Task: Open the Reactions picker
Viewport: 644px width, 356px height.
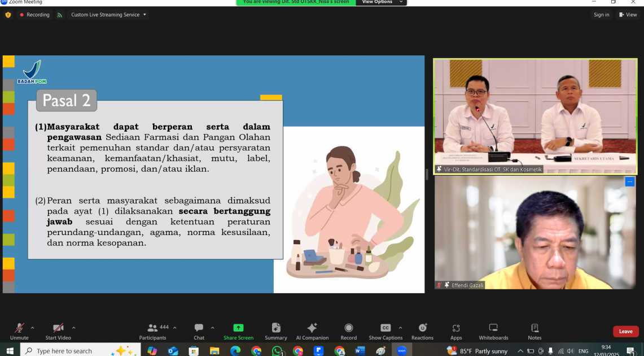Action: (422, 331)
